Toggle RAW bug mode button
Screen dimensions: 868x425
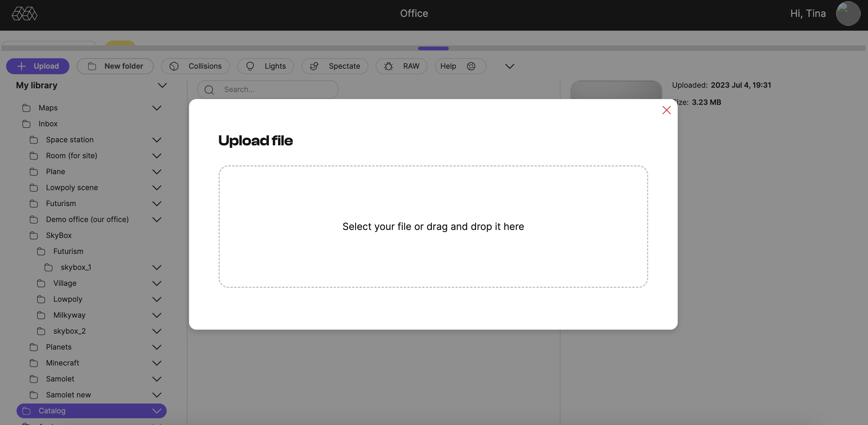click(401, 66)
